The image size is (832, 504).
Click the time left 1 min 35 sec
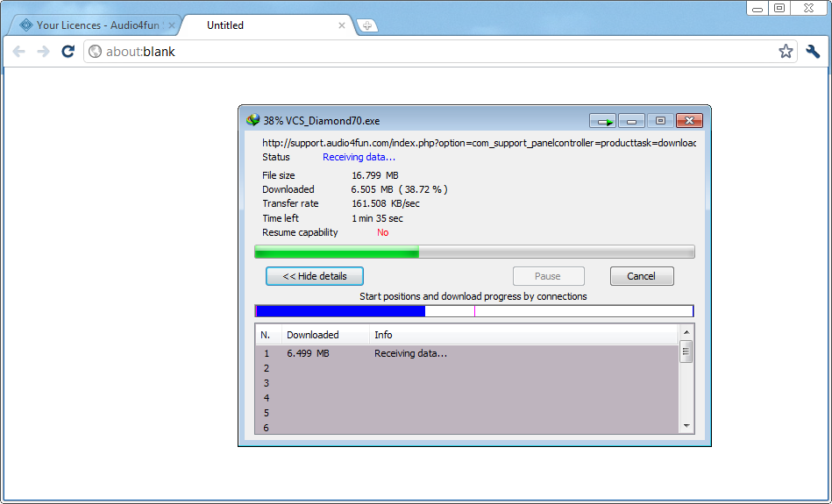[377, 218]
